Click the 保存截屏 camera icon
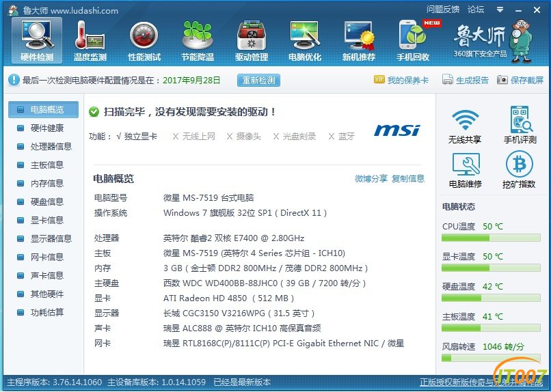 pyautogui.click(x=502, y=80)
